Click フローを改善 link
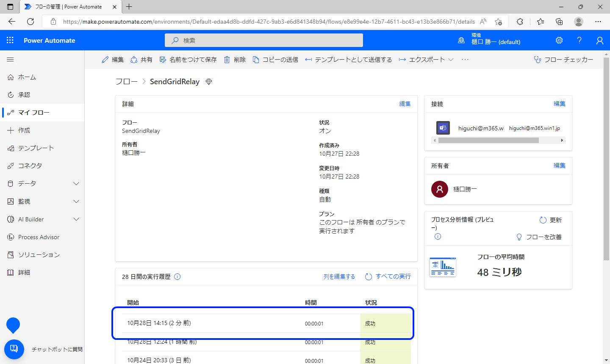Viewport: 610px width, 364px height. pos(539,237)
